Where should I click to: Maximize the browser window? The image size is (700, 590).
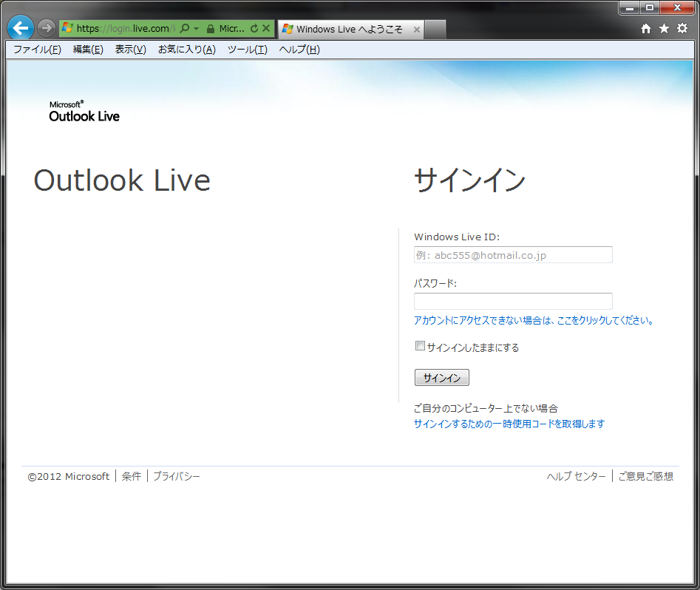click(x=650, y=7)
